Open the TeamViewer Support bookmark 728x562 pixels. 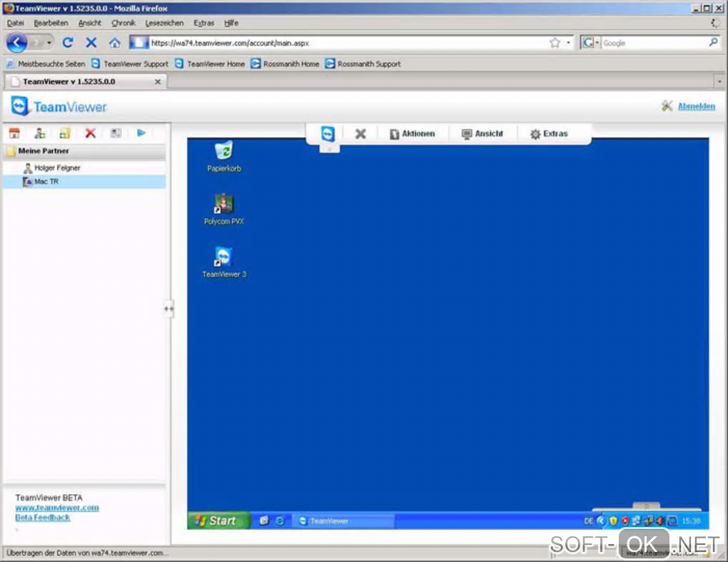point(130,64)
